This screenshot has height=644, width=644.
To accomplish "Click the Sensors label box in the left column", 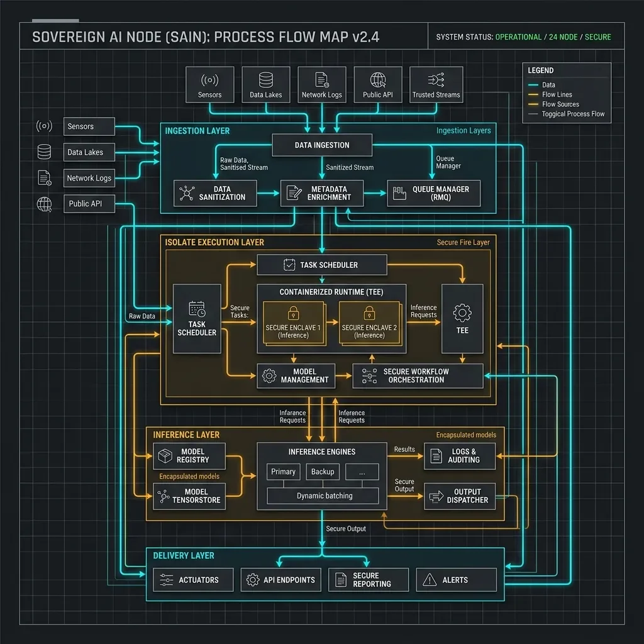I will coord(89,126).
